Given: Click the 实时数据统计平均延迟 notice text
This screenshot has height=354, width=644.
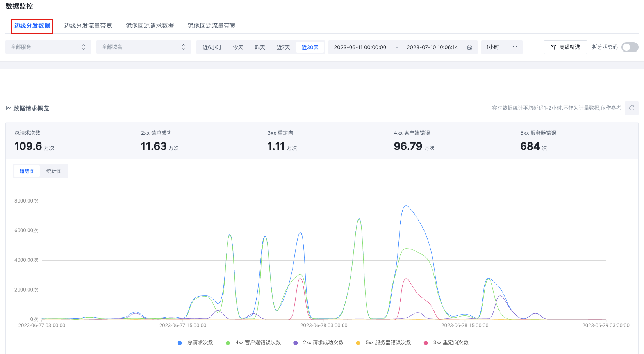Looking at the screenshot, I should click(557, 108).
